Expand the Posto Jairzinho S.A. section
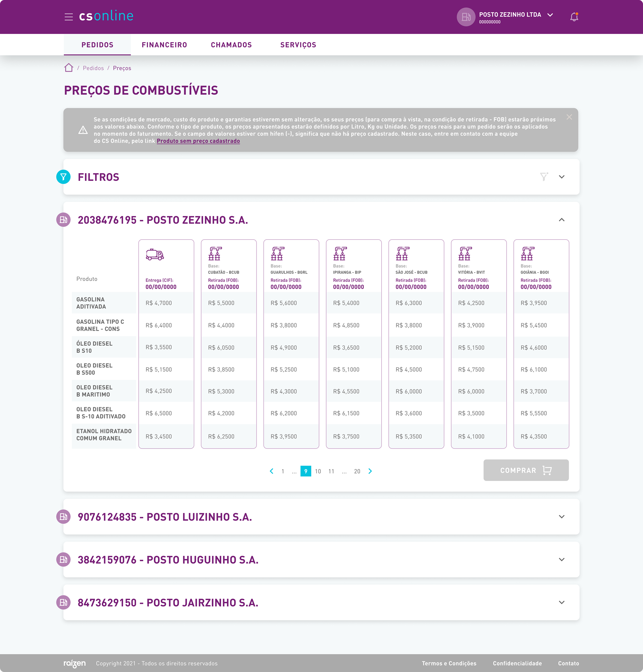 (562, 602)
